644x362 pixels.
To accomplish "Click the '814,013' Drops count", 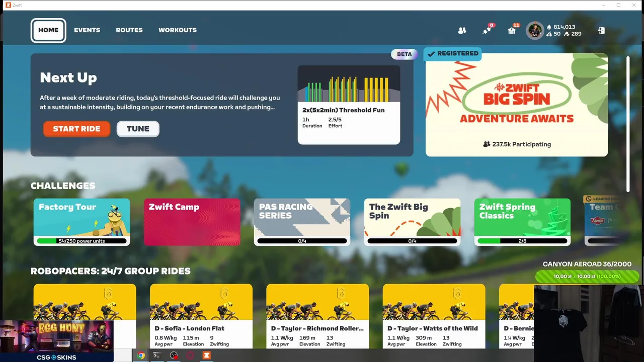I will coord(564,27).
